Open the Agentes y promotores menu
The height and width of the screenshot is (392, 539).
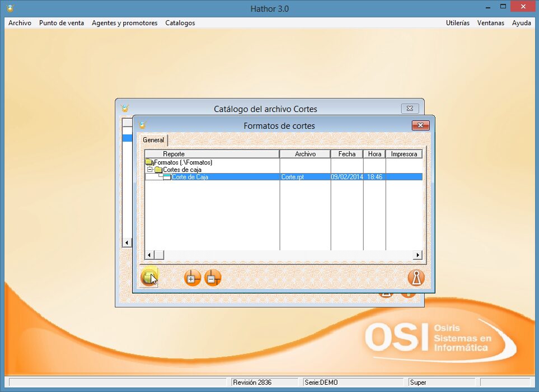coord(124,23)
